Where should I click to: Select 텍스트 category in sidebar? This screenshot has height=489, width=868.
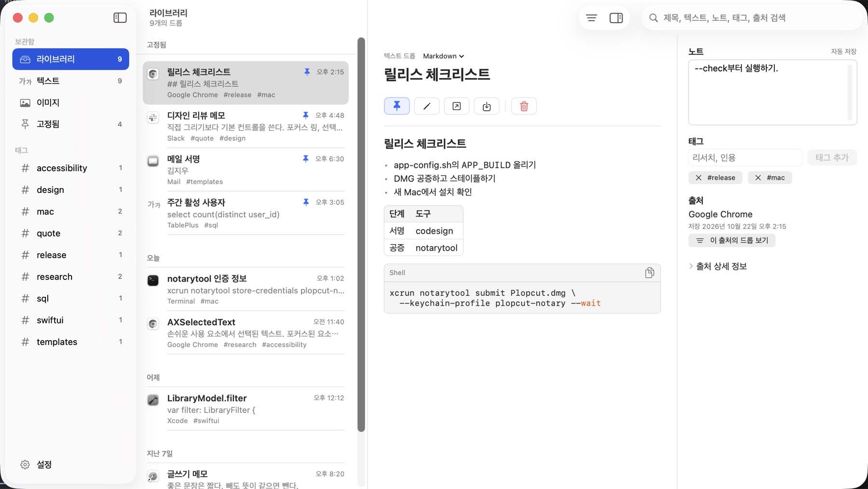(x=71, y=81)
